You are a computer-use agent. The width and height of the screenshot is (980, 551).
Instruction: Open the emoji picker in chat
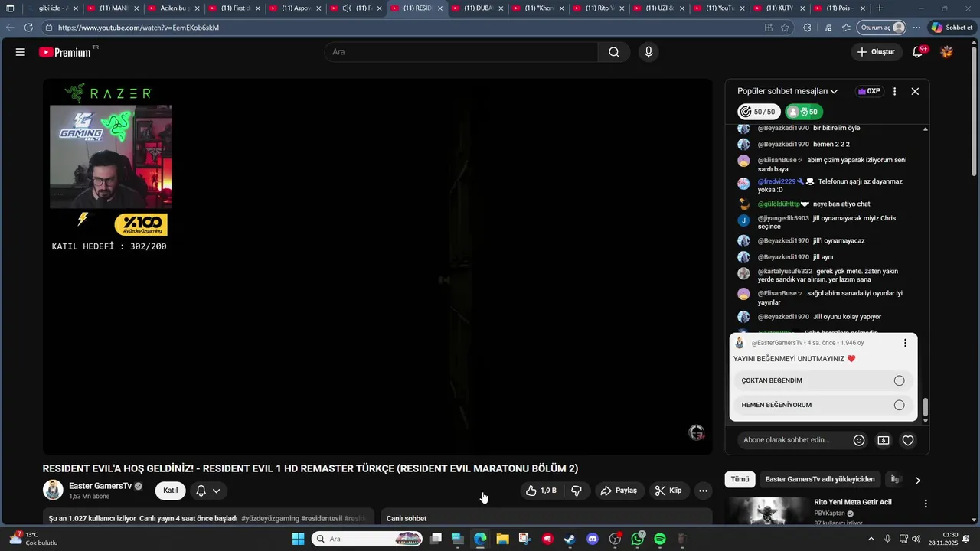coord(859,440)
